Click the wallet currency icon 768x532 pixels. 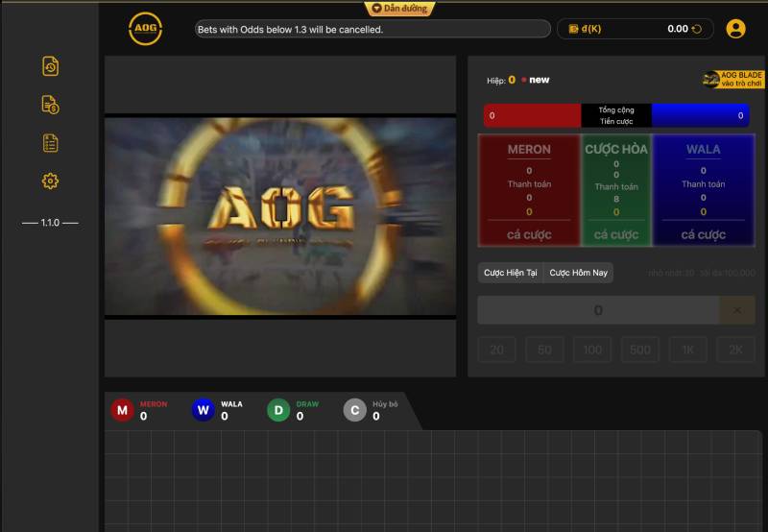[574, 29]
